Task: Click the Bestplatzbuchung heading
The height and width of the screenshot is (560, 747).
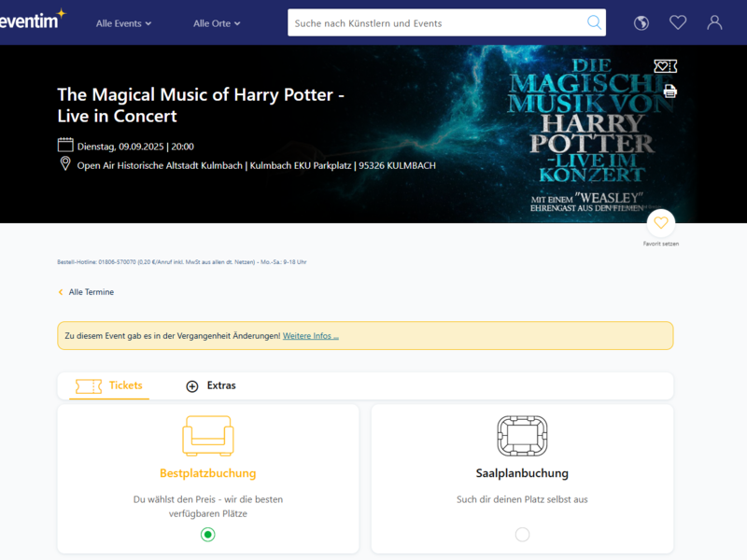Action: pyautogui.click(x=207, y=473)
